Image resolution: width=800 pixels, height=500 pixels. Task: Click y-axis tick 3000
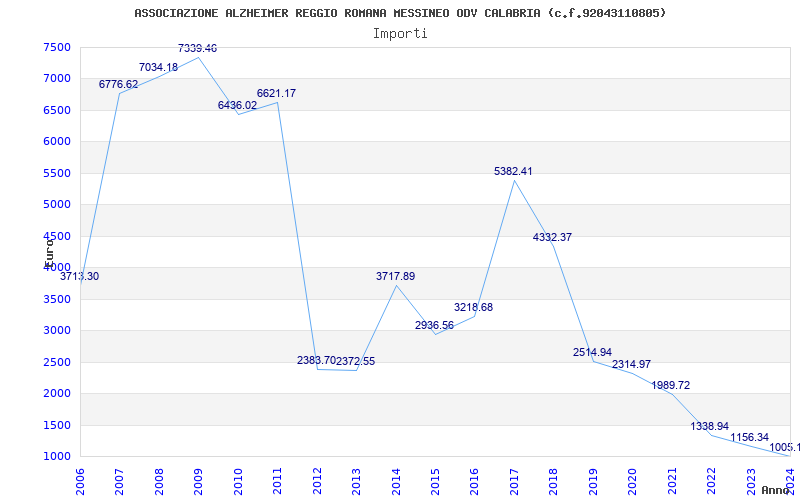click(57, 331)
